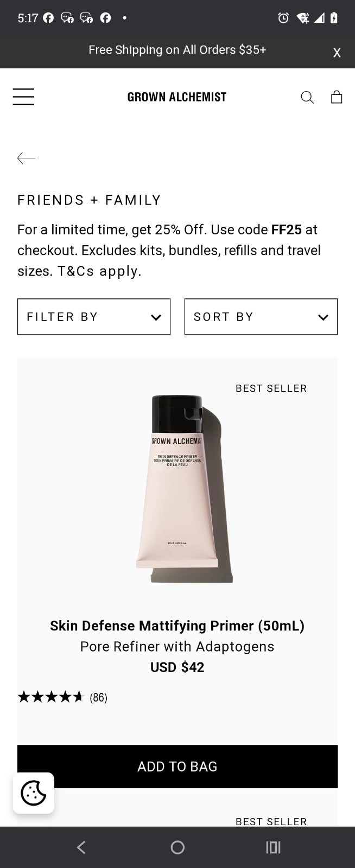Expand the Filter By dropdown

point(94,317)
